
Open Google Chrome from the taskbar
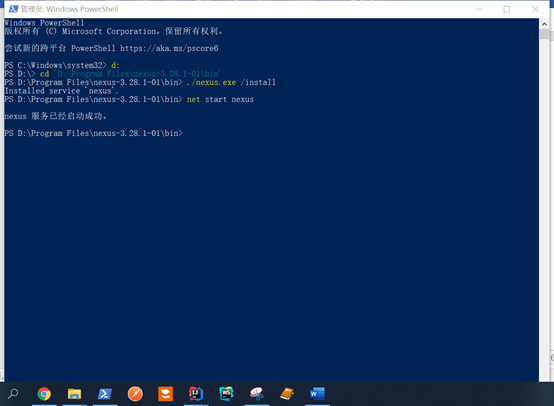[x=44, y=394]
